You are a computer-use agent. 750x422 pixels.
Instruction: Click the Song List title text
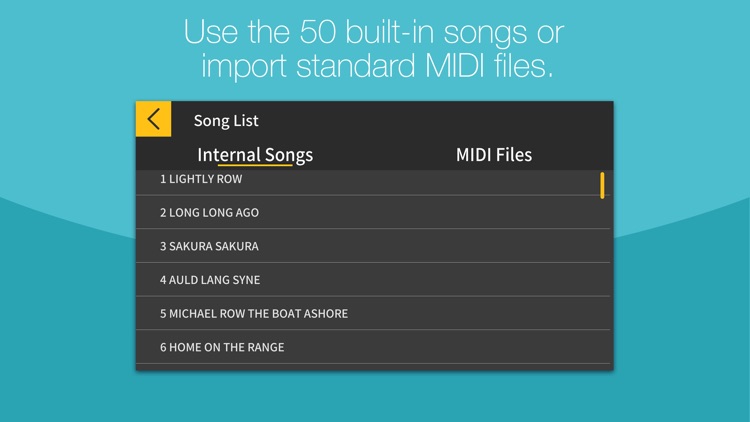[226, 121]
